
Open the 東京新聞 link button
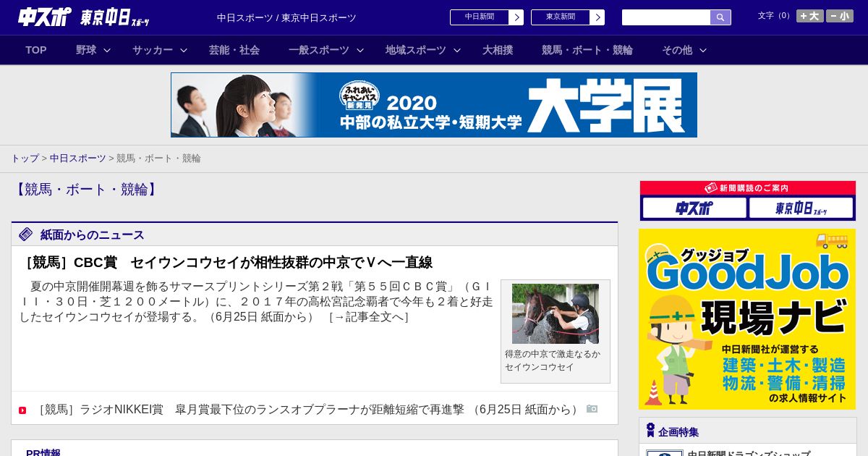(x=561, y=17)
